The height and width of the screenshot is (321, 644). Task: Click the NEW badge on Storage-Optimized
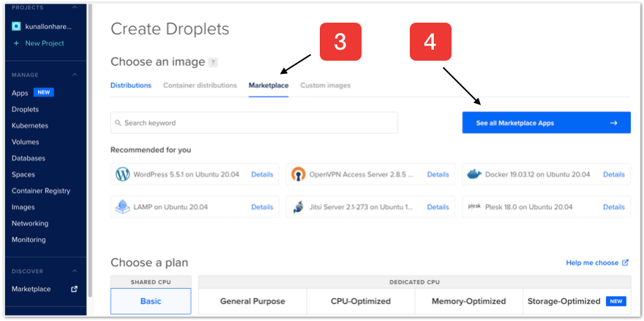pyautogui.click(x=616, y=301)
